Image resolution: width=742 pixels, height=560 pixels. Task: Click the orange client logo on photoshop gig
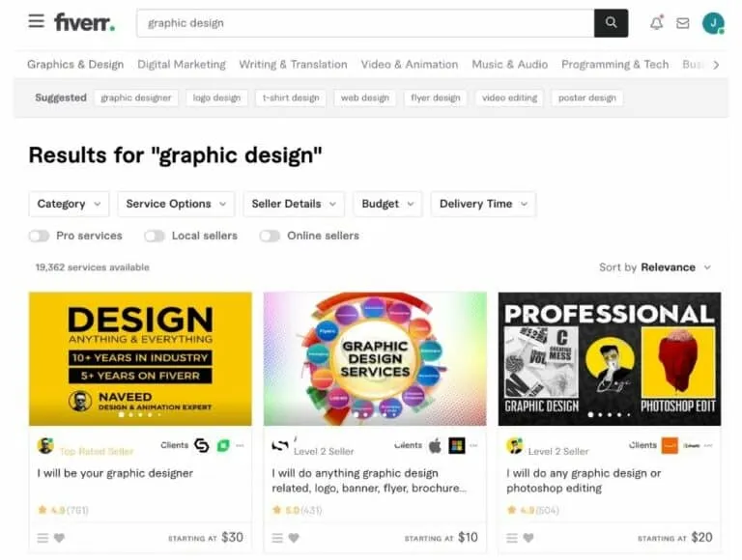[670, 445]
